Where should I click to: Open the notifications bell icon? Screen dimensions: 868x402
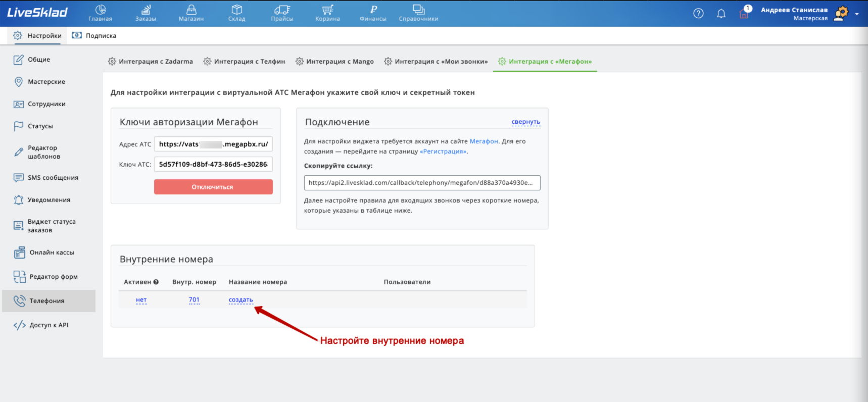[721, 14]
